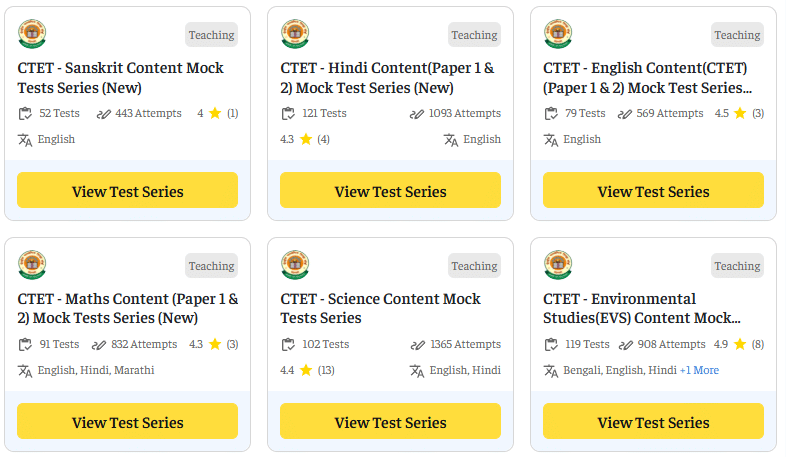786x457 pixels.
Task: Click the Teaching tag on EVS card
Action: coord(737,266)
